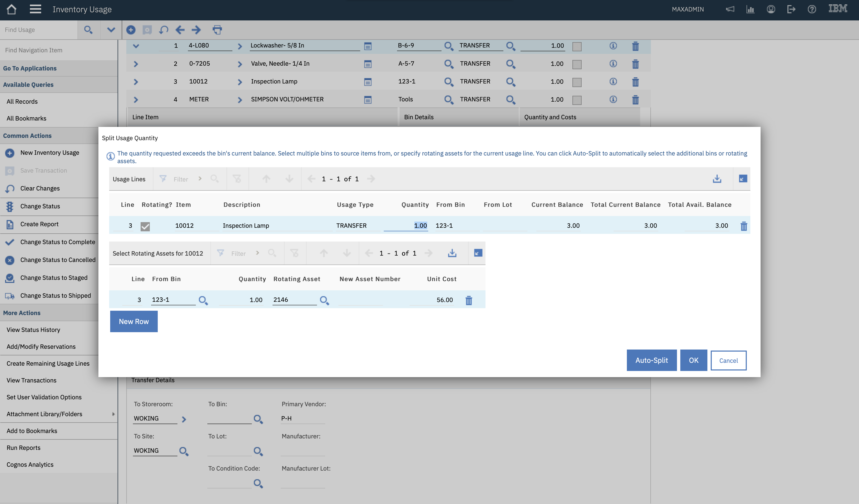
Task: Select View Status History action
Action: pyautogui.click(x=33, y=329)
